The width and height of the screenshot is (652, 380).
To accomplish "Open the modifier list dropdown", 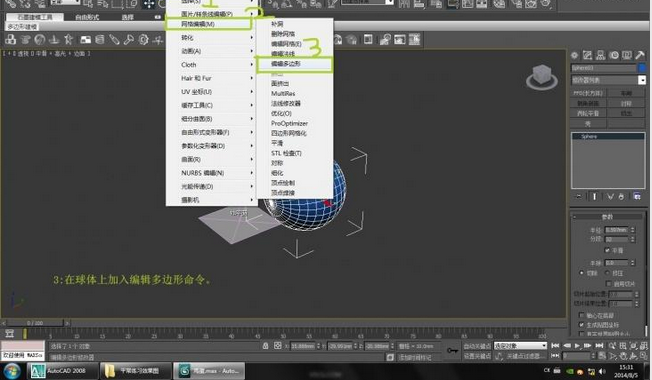I will point(642,80).
